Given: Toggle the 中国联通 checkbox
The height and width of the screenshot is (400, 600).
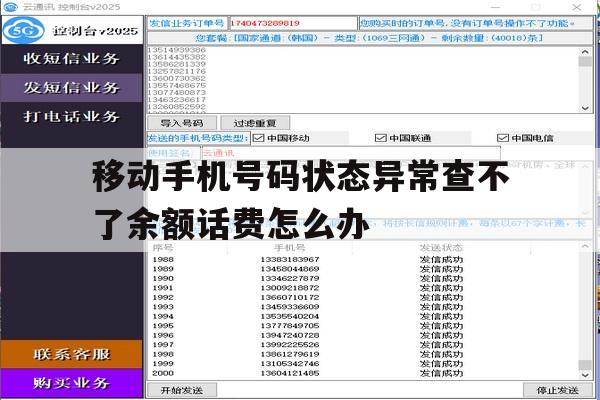Looking at the screenshot, I should click(x=380, y=138).
